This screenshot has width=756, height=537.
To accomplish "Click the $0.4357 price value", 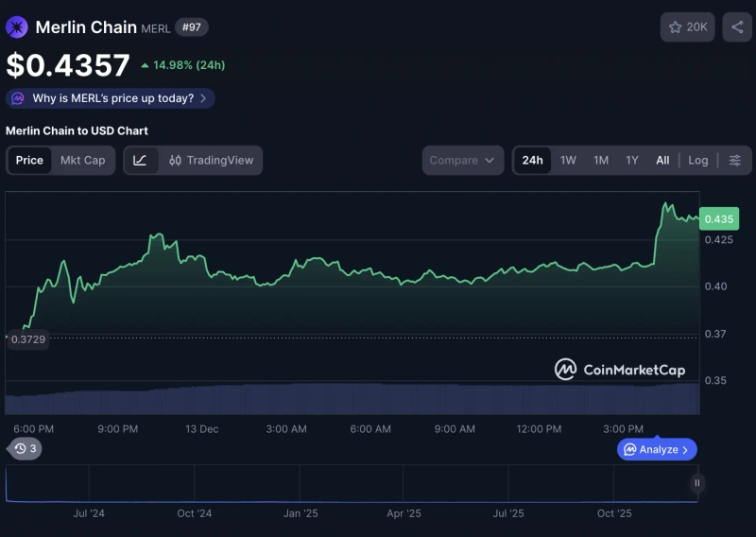I will 68,65.
